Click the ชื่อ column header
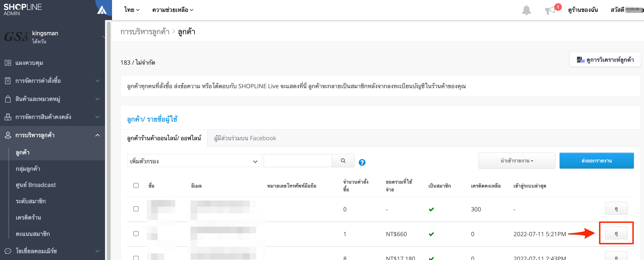 pos(151,186)
